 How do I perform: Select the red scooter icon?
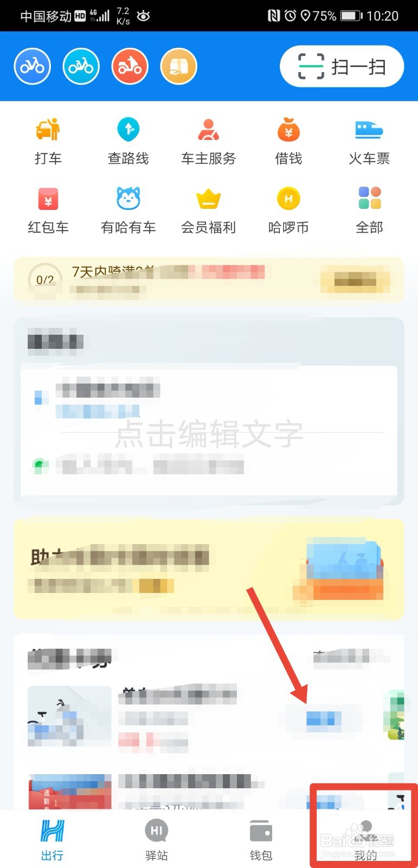130,66
